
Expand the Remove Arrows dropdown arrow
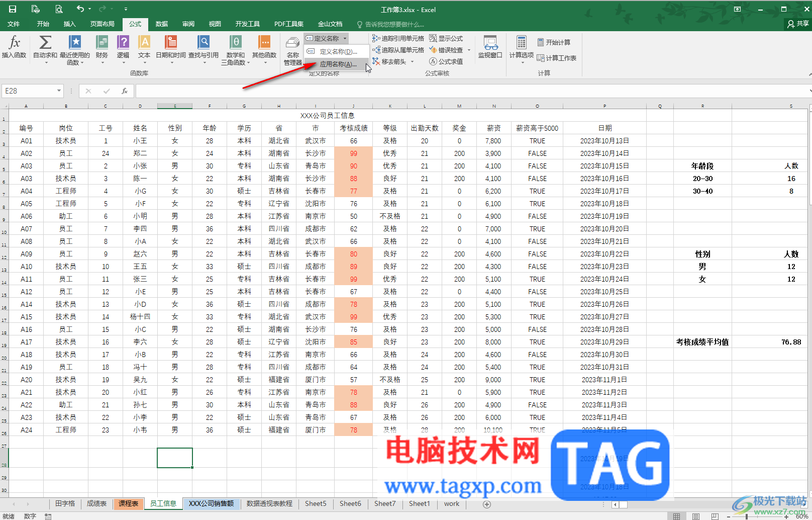[412, 61]
